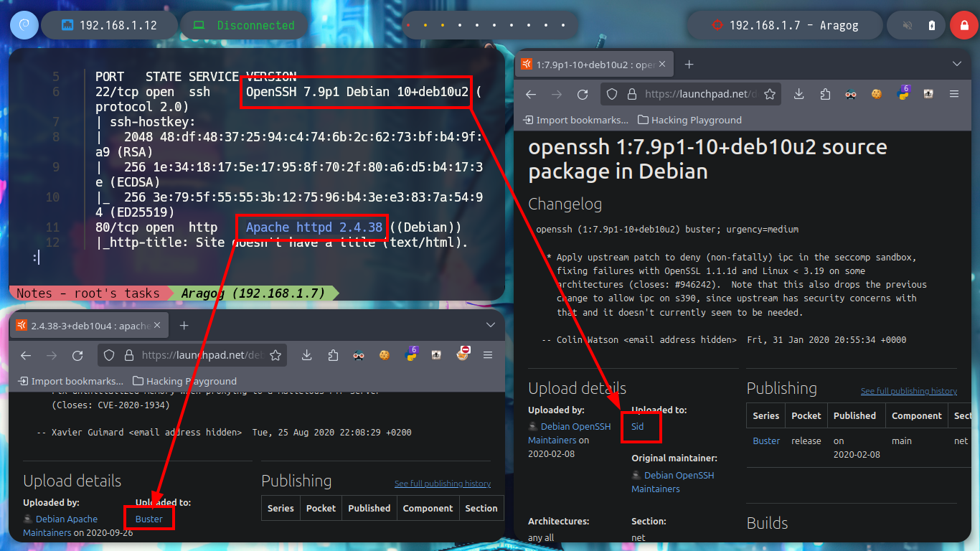Click Import bookmarks in apache window
Screen dimensions: 980x551
pyautogui.click(x=70, y=381)
